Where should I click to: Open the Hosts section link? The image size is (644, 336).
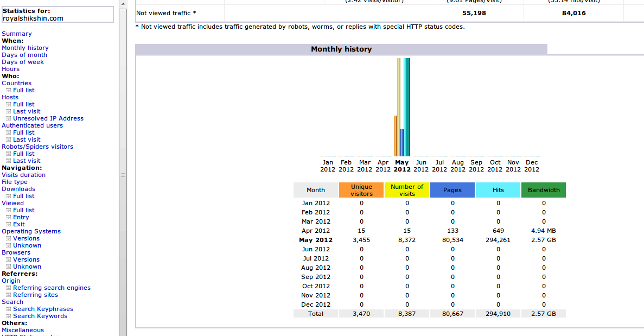(10, 97)
